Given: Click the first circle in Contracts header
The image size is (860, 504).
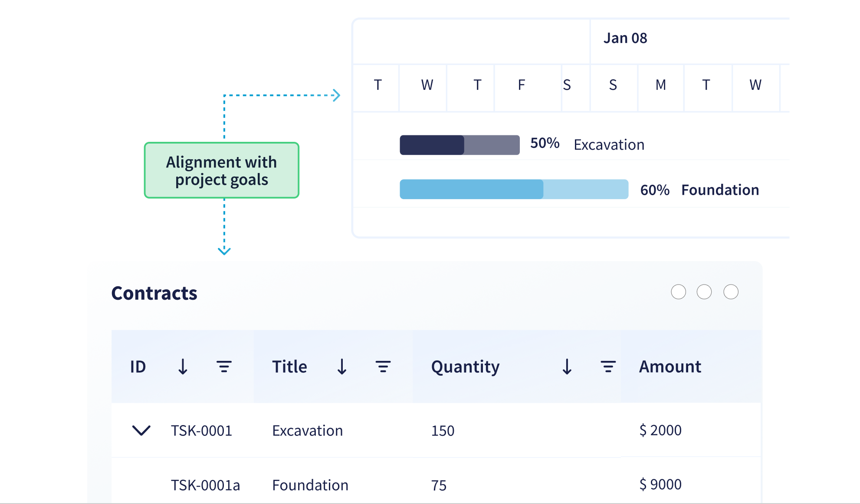Looking at the screenshot, I should [x=678, y=292].
